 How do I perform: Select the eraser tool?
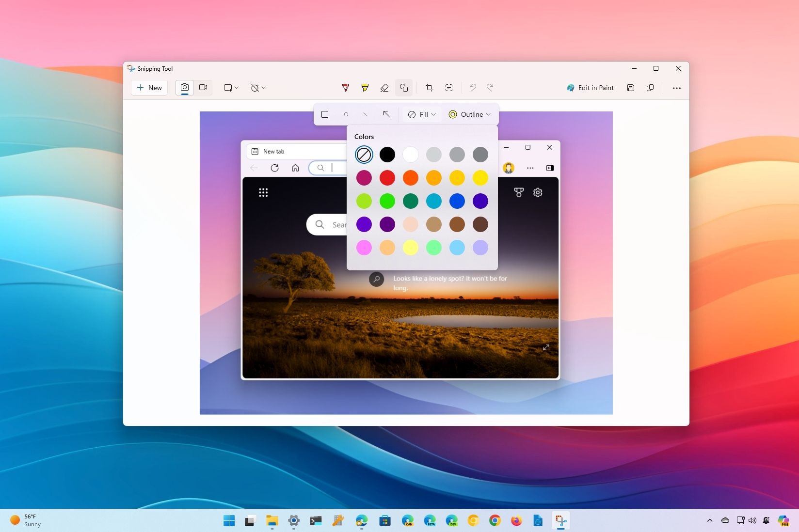point(384,88)
